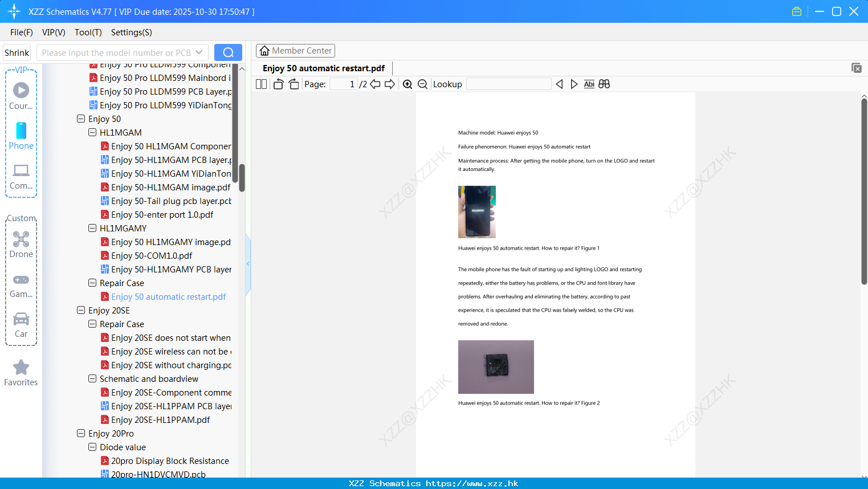Collapse Schematic and boardview folder

92,379
